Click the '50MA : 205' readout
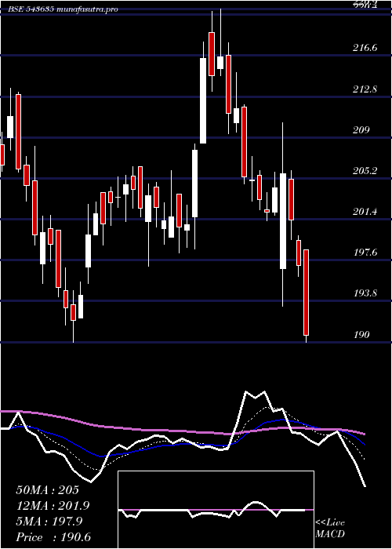Viewport: 392px width, 549px height. [47, 490]
